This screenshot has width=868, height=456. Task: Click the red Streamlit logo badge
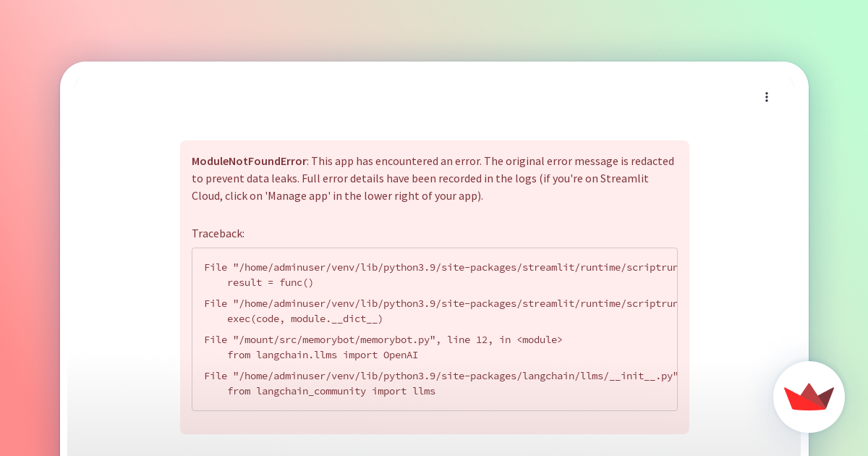(809, 397)
